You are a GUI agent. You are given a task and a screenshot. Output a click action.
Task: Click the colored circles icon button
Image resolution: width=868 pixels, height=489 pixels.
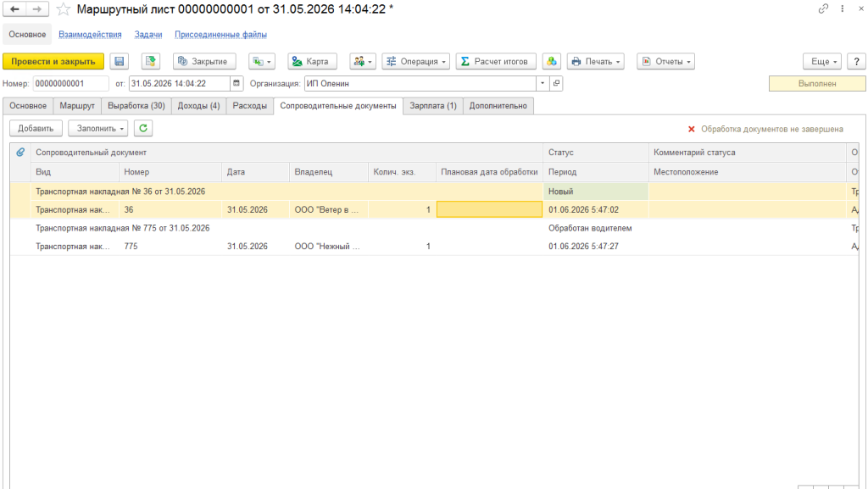[551, 61]
